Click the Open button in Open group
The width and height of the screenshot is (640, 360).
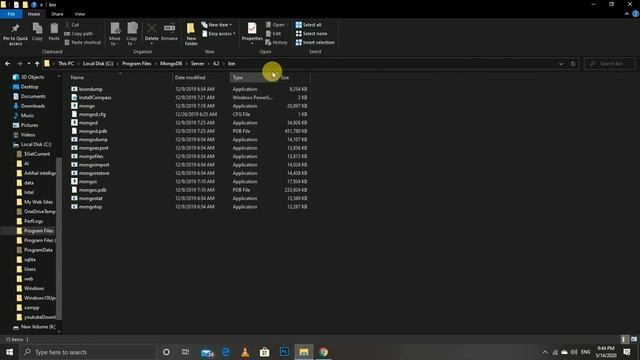point(276,25)
